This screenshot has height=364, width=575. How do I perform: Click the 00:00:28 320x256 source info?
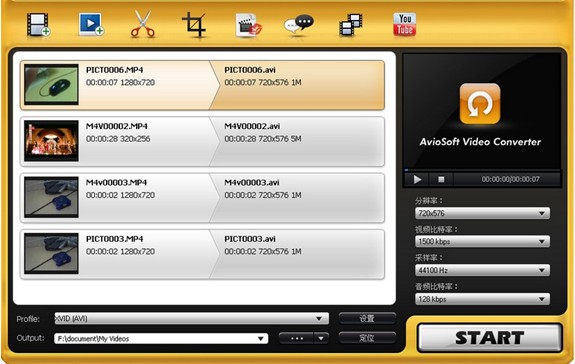tap(118, 139)
